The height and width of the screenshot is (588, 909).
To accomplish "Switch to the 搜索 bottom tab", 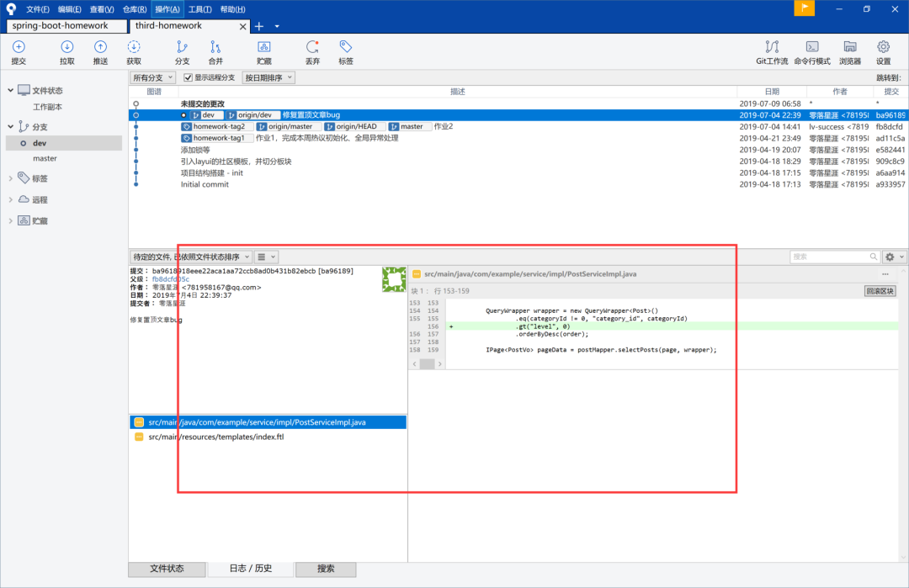I will (x=326, y=569).
